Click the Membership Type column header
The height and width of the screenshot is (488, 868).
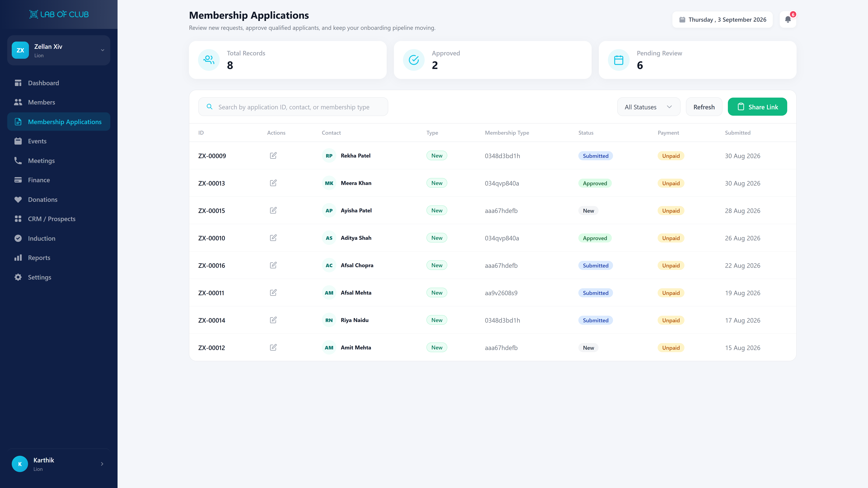(507, 133)
